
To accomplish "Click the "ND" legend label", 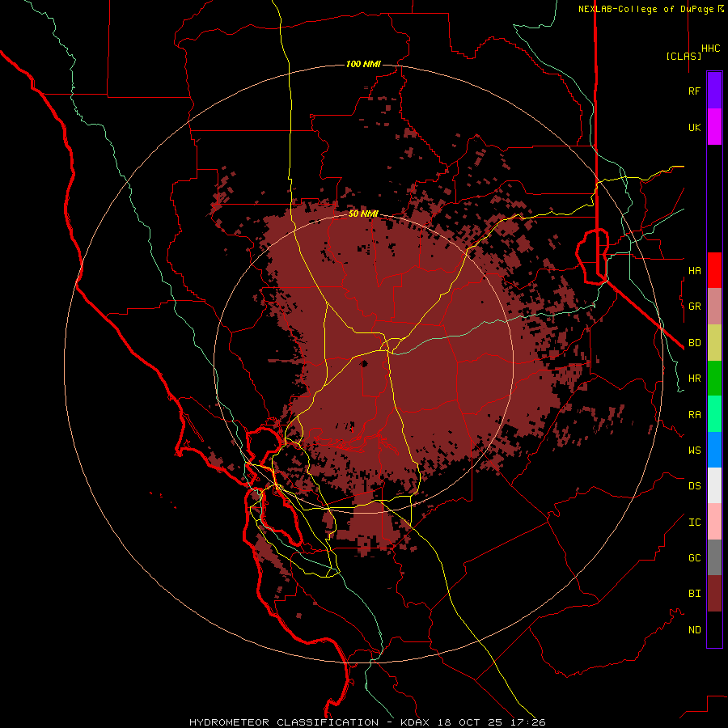I will point(694,630).
